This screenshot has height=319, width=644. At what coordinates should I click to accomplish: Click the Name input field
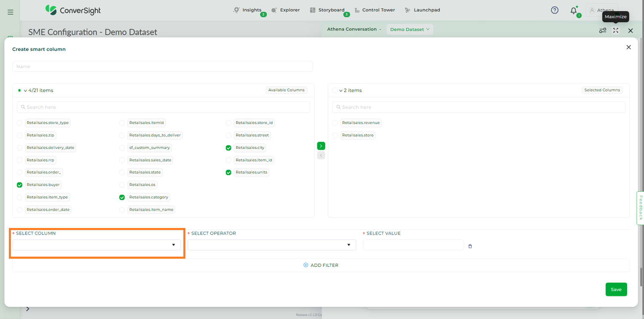163,67
